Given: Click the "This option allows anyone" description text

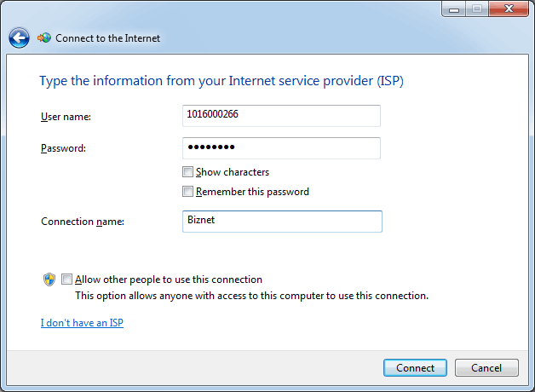Looking at the screenshot, I should (x=252, y=296).
